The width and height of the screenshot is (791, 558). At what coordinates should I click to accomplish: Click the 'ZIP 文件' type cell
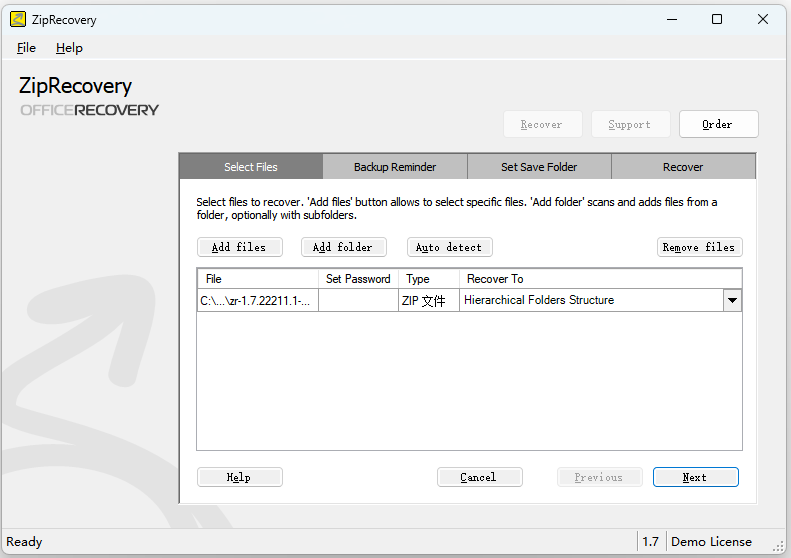tap(429, 301)
